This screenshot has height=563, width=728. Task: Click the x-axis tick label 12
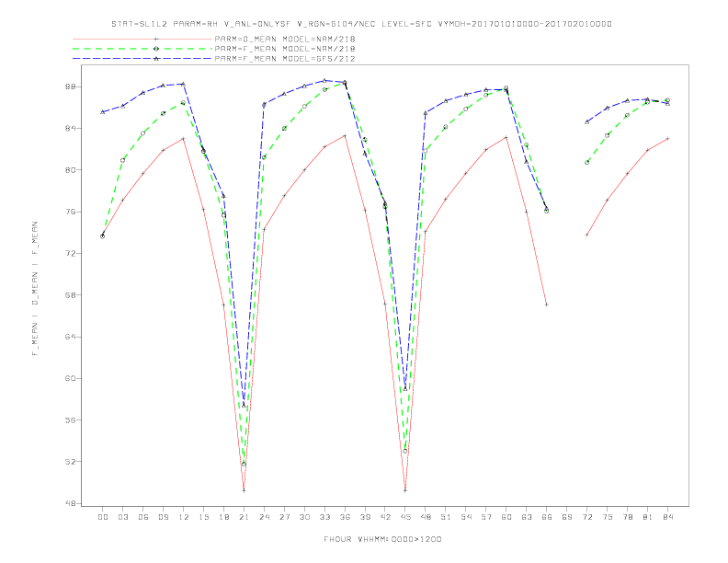[184, 517]
